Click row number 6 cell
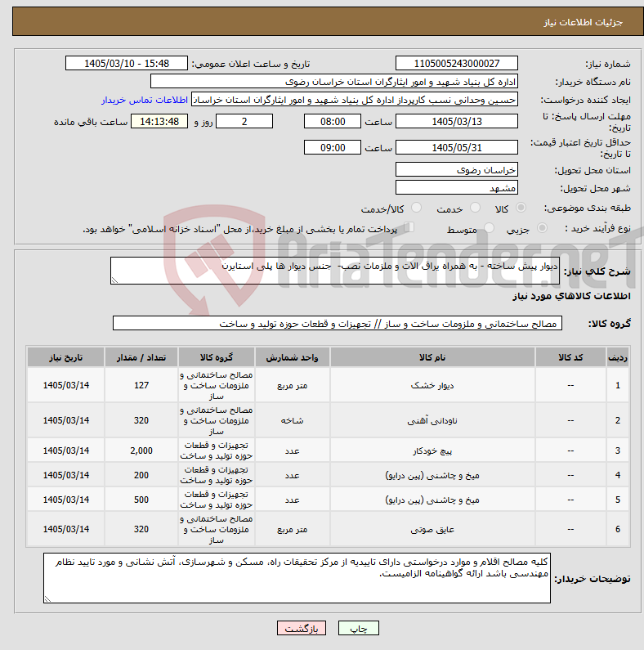This screenshot has height=650, width=644. (618, 529)
